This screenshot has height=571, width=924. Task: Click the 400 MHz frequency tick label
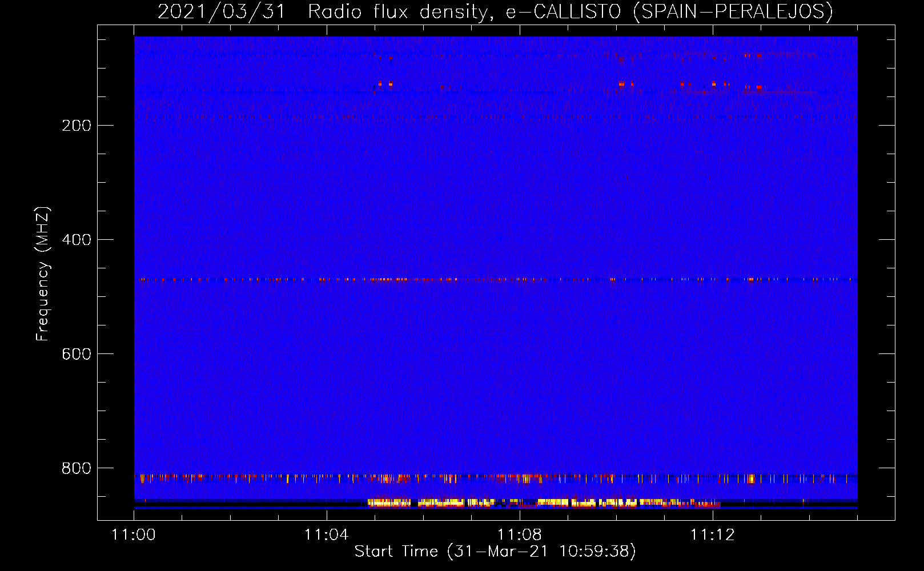[77, 240]
